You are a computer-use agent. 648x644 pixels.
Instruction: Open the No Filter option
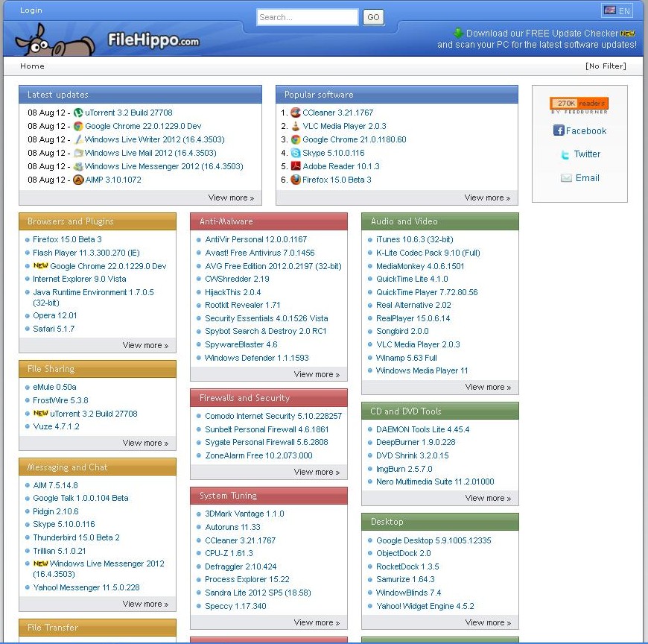coord(606,66)
